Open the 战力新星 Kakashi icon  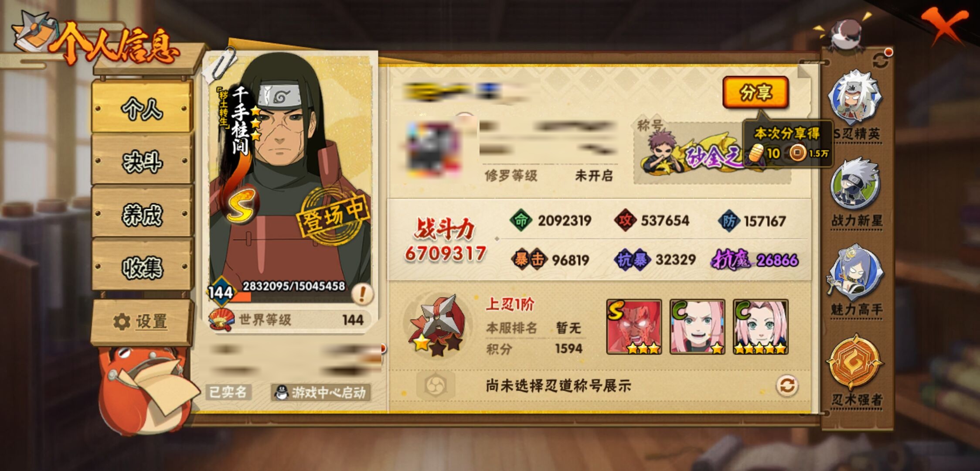point(855,186)
